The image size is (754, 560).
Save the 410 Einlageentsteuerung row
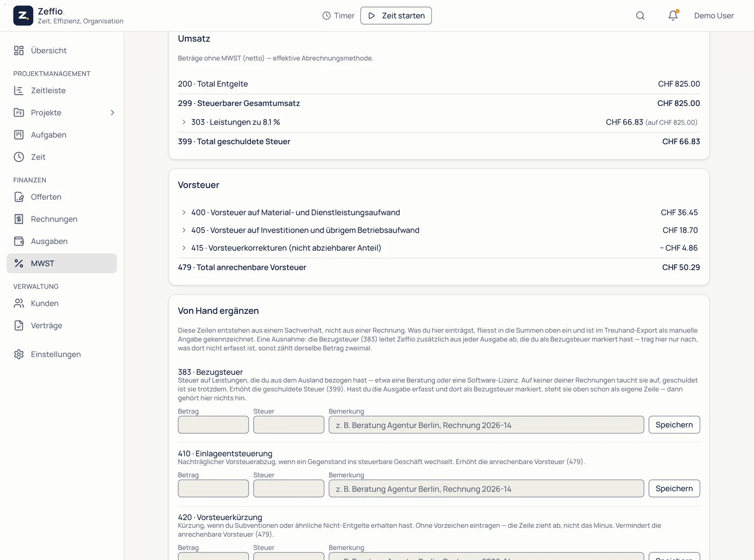click(674, 488)
